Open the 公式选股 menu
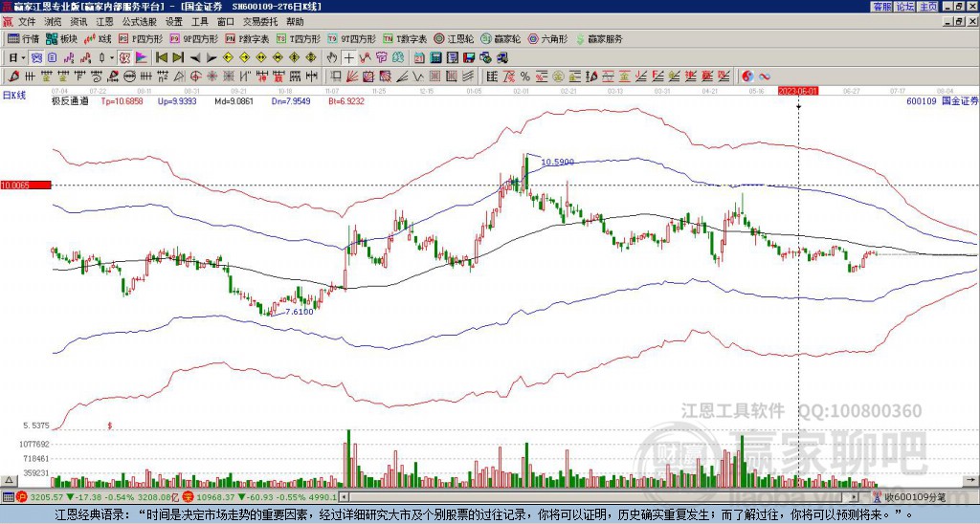This screenshot has height=524, width=980. click(140, 22)
